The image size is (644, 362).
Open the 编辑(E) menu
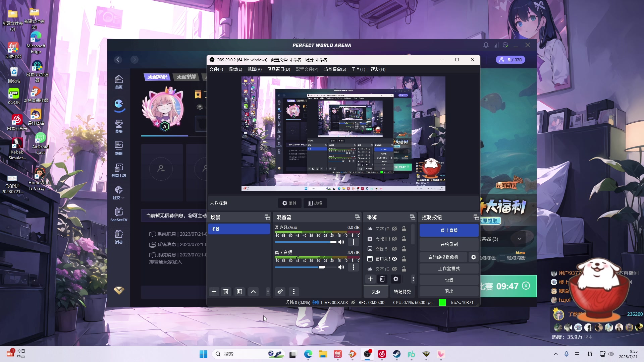235,69
